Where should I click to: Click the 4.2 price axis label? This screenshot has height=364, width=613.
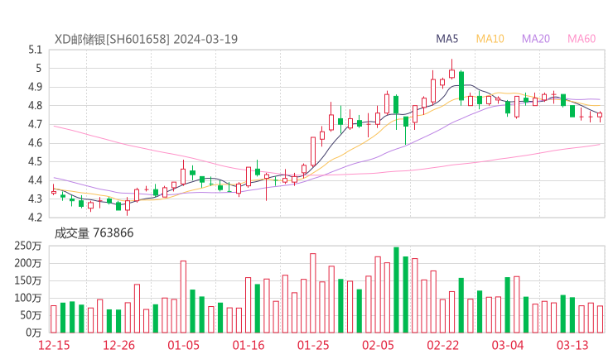[35, 217]
